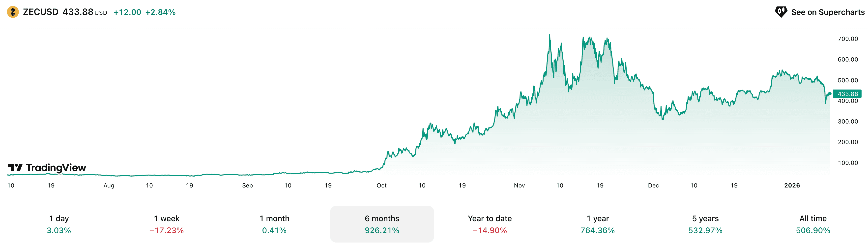Click the Dec marker on time axis
The image size is (868, 247).
click(653, 186)
